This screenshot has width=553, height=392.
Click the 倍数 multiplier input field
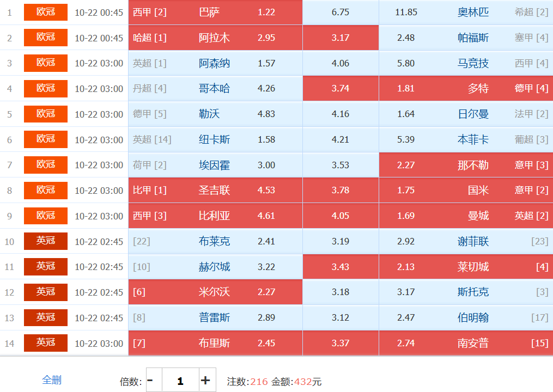(180, 380)
